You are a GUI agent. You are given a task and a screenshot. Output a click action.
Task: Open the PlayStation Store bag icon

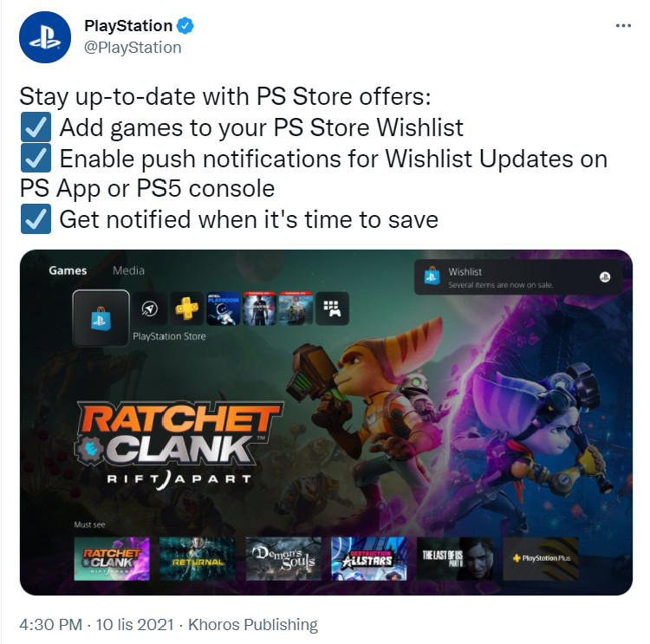click(101, 317)
